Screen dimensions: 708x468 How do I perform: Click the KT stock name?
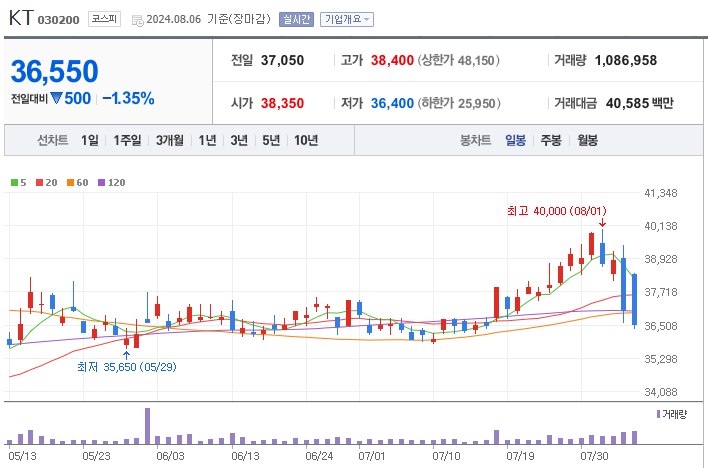point(21,19)
